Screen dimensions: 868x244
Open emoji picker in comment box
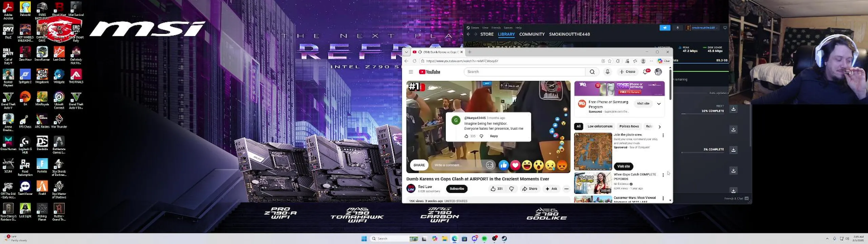click(490, 165)
